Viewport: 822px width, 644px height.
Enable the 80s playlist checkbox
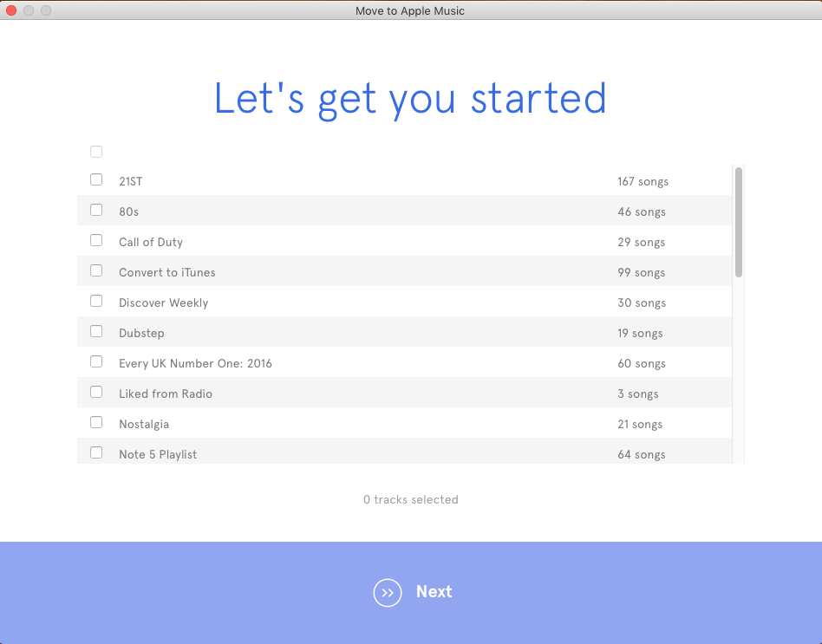point(96,210)
